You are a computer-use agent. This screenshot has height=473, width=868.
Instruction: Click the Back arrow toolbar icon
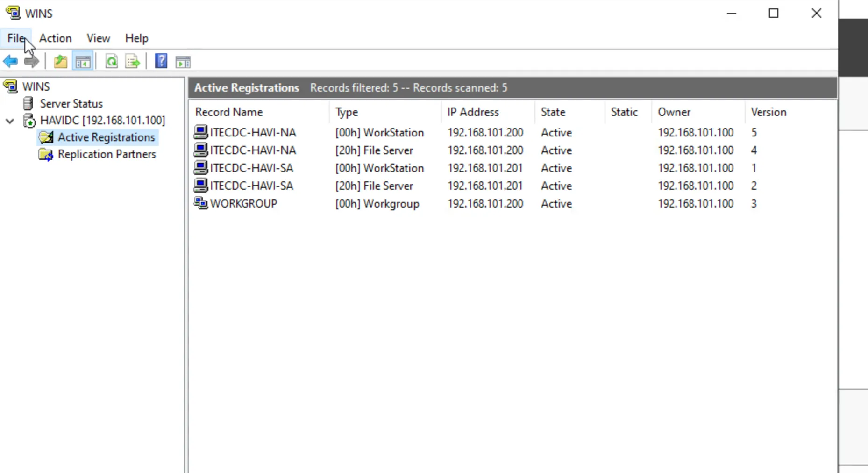point(10,61)
